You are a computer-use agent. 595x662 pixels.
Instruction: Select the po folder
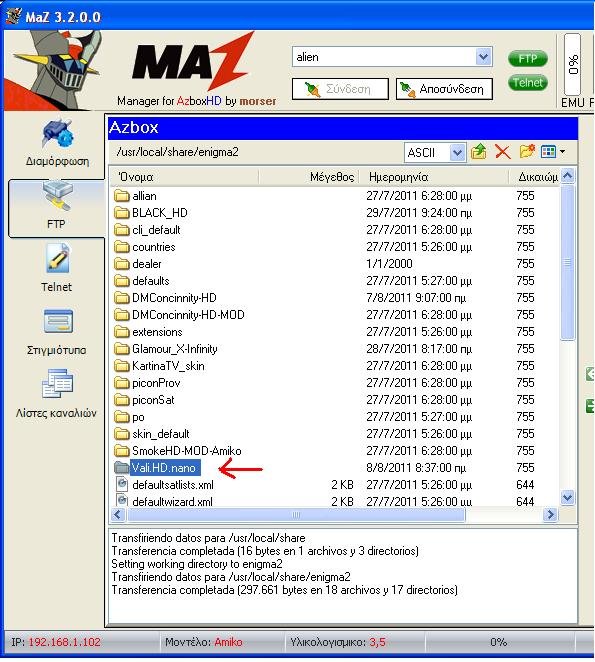(130, 417)
